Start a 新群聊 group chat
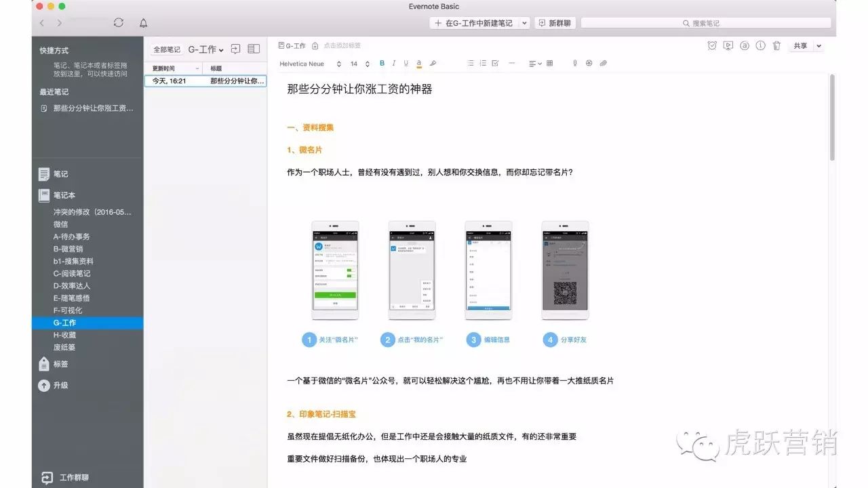Image resolution: width=868 pixels, height=488 pixels. pos(555,23)
